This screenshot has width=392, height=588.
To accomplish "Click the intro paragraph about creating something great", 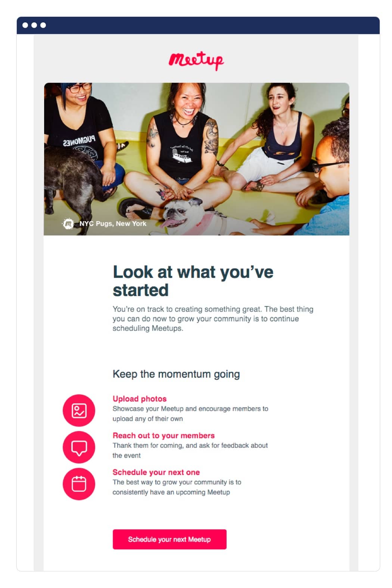I will (213, 319).
